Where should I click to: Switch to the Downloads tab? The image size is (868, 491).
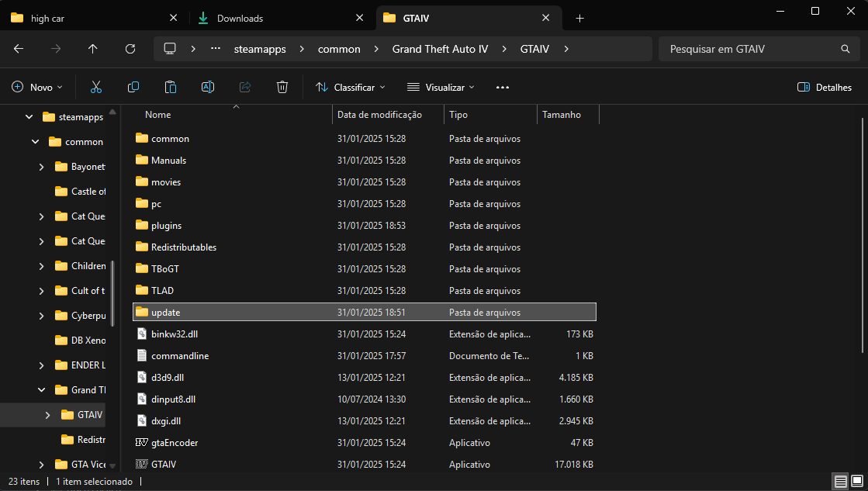(x=240, y=18)
